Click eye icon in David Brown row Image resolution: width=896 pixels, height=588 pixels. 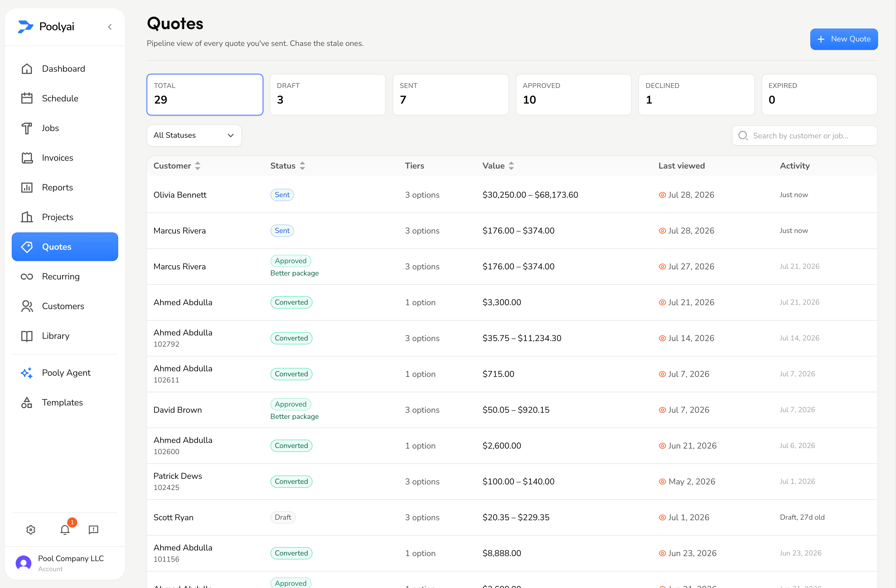click(x=662, y=410)
